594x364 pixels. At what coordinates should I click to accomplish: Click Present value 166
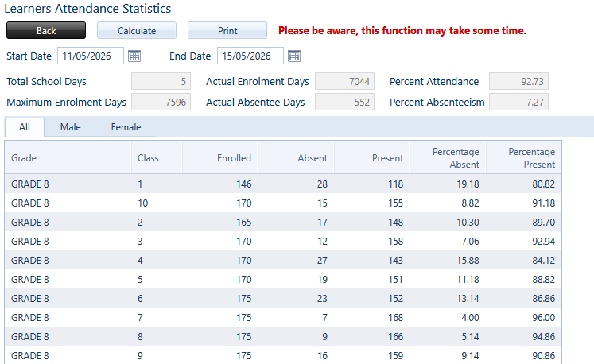(395, 336)
